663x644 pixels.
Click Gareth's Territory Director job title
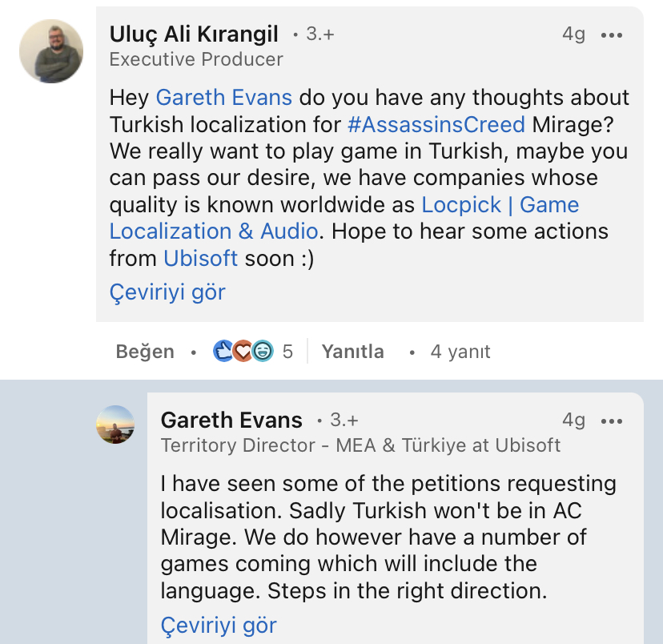click(360, 445)
